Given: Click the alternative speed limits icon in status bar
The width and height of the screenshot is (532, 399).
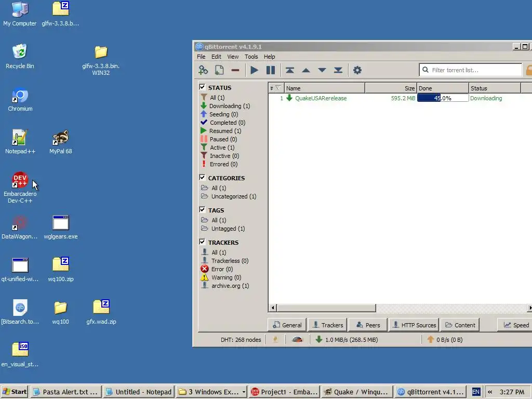Looking at the screenshot, I should tap(297, 339).
